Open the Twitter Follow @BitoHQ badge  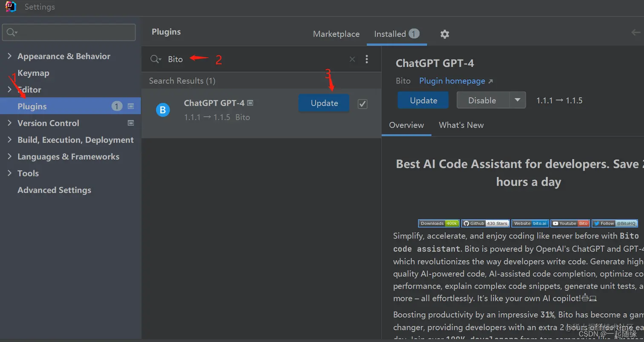point(615,223)
